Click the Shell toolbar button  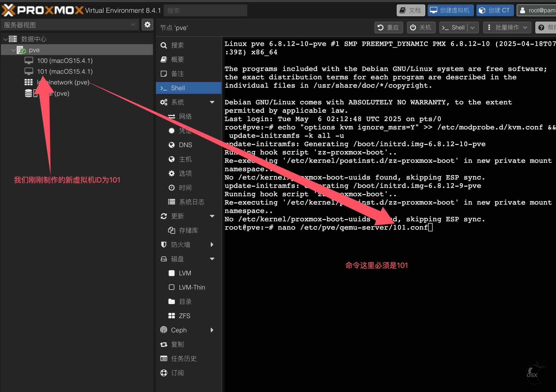[454, 28]
